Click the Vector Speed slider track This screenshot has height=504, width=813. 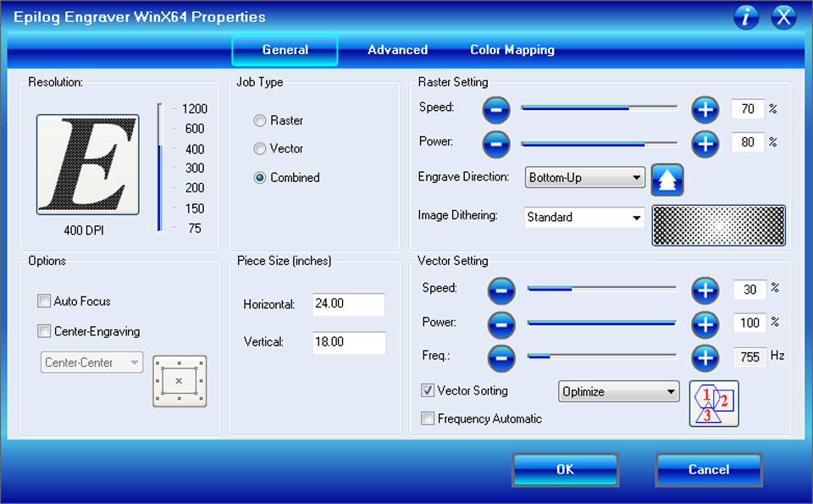click(602, 288)
